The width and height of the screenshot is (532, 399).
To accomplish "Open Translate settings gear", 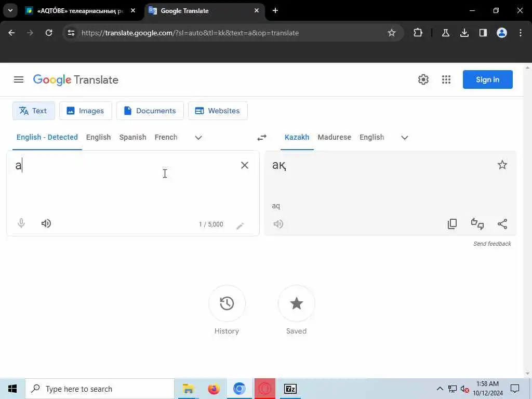I will click(x=423, y=79).
